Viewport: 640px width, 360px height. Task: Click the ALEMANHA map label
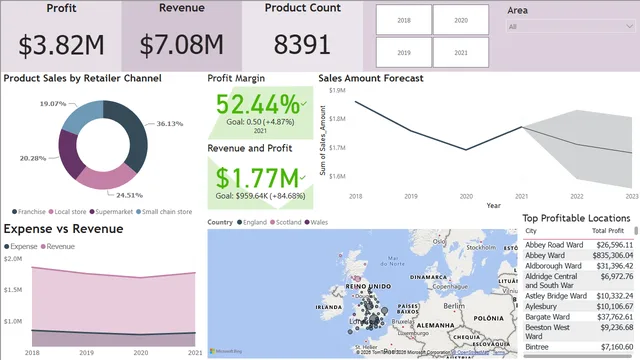click(x=436, y=325)
